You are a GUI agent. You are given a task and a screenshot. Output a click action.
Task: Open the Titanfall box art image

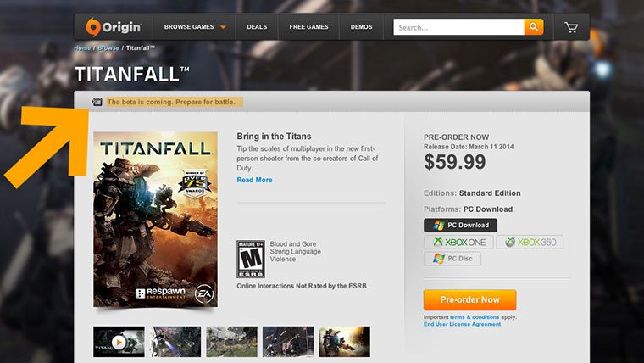[155, 220]
